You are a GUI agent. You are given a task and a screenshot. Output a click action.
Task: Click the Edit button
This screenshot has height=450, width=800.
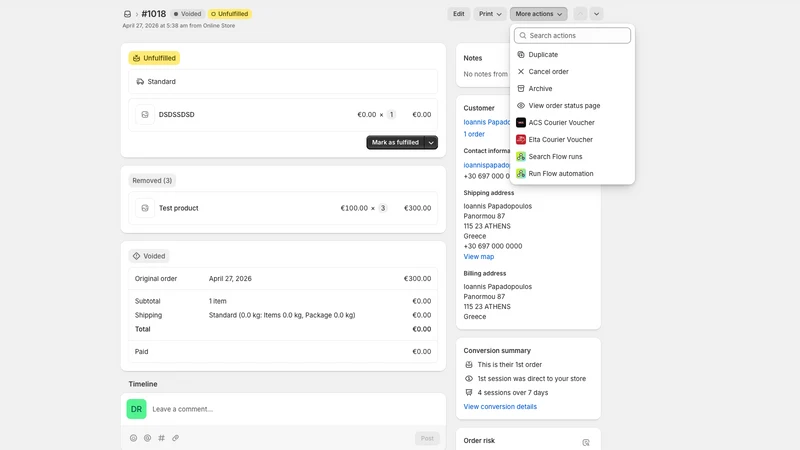pyautogui.click(x=459, y=14)
